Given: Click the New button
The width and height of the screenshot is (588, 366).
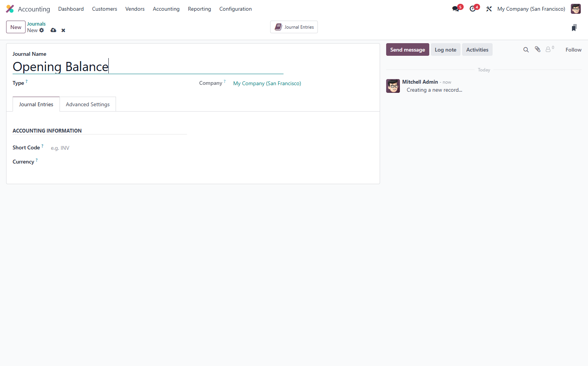Looking at the screenshot, I should 16,27.
